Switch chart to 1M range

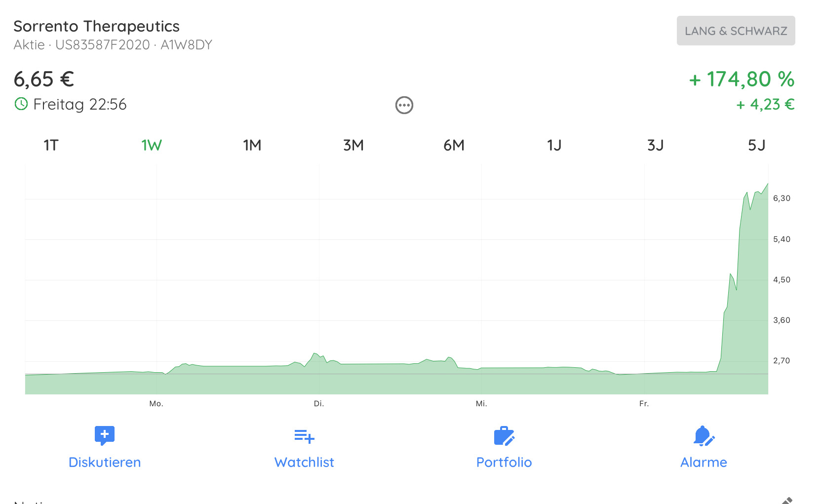click(252, 145)
